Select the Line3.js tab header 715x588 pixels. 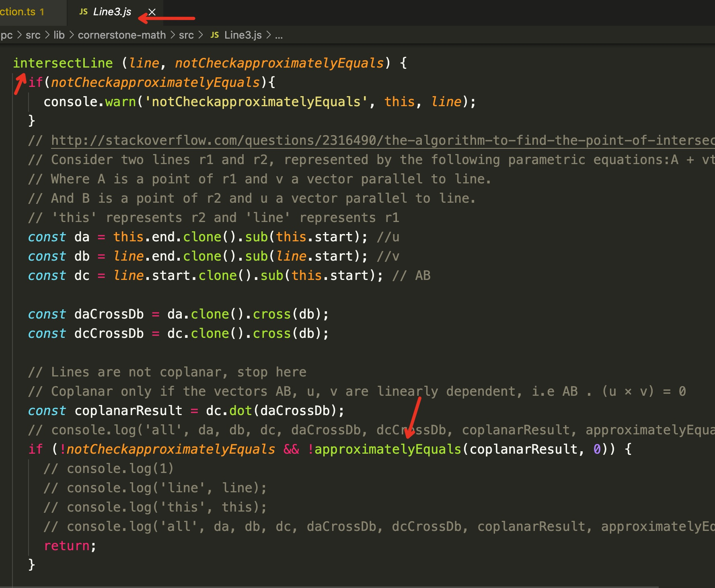111,12
